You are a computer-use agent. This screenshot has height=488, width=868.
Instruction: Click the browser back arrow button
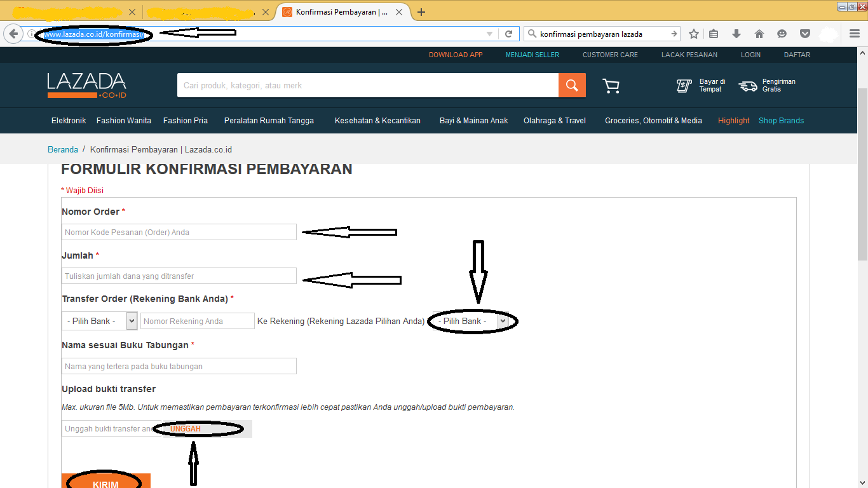(x=13, y=34)
